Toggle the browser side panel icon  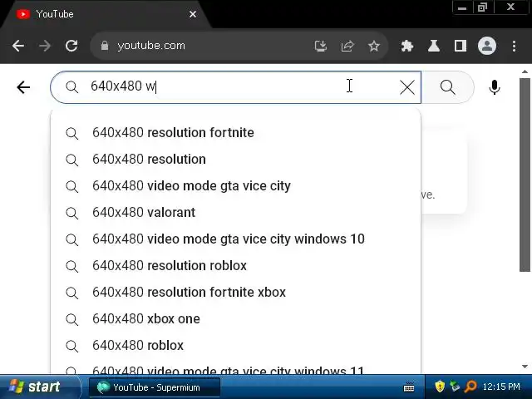pos(460,46)
